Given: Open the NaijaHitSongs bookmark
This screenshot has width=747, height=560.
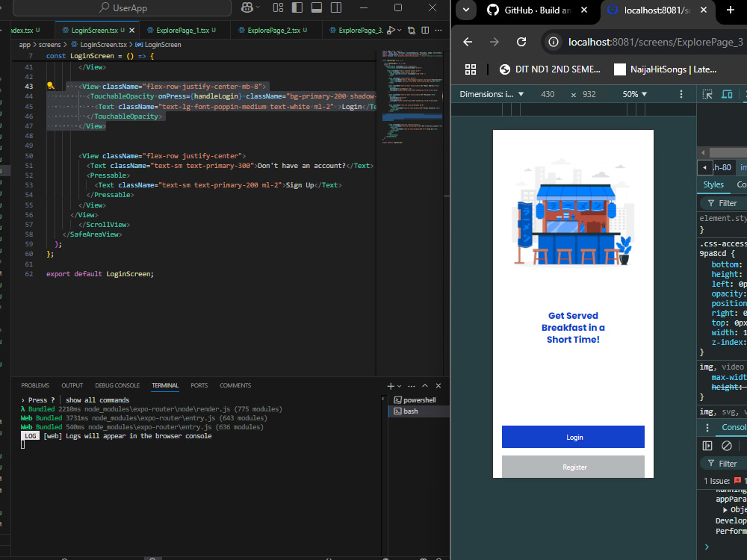Looking at the screenshot, I should click(665, 69).
